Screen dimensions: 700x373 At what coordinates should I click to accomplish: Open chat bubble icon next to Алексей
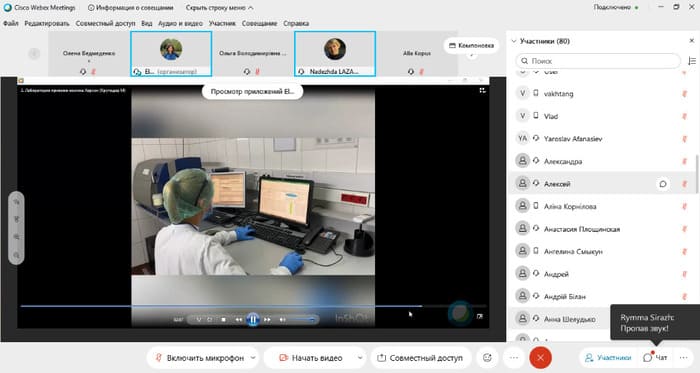click(663, 184)
